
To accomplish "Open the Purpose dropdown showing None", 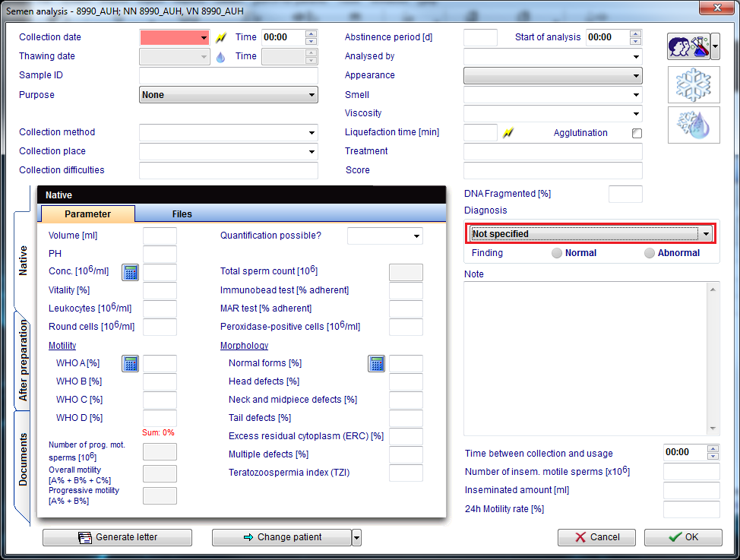I will (x=229, y=94).
